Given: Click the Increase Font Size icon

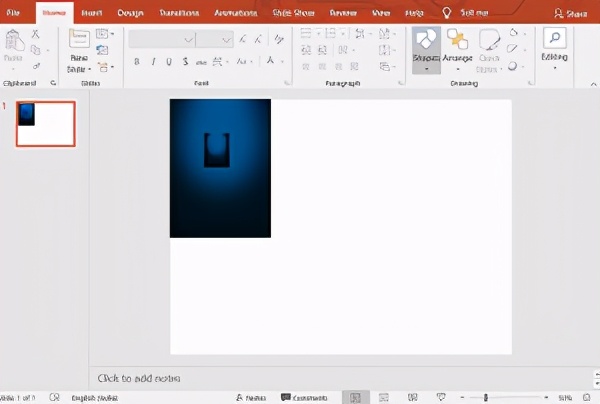Looking at the screenshot, I should (x=243, y=39).
